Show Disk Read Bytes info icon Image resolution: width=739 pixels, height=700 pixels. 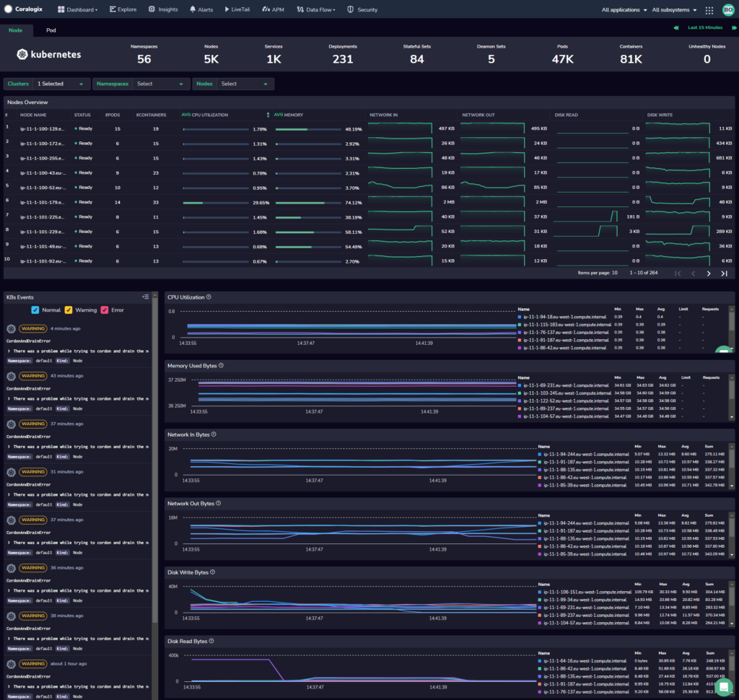tap(211, 641)
